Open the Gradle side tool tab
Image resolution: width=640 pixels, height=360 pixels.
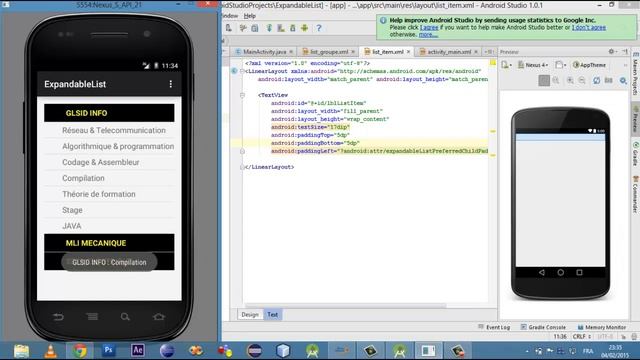point(636,153)
